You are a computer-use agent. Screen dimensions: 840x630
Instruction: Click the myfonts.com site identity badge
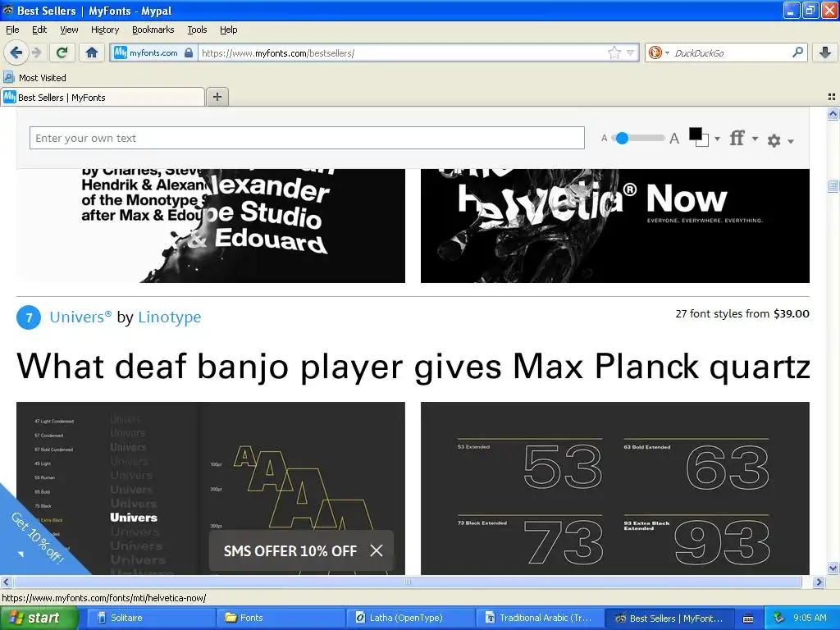(153, 52)
